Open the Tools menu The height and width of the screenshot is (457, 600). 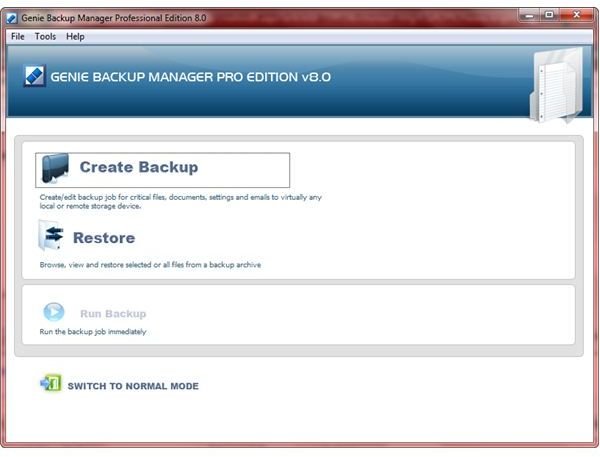pyautogui.click(x=45, y=36)
